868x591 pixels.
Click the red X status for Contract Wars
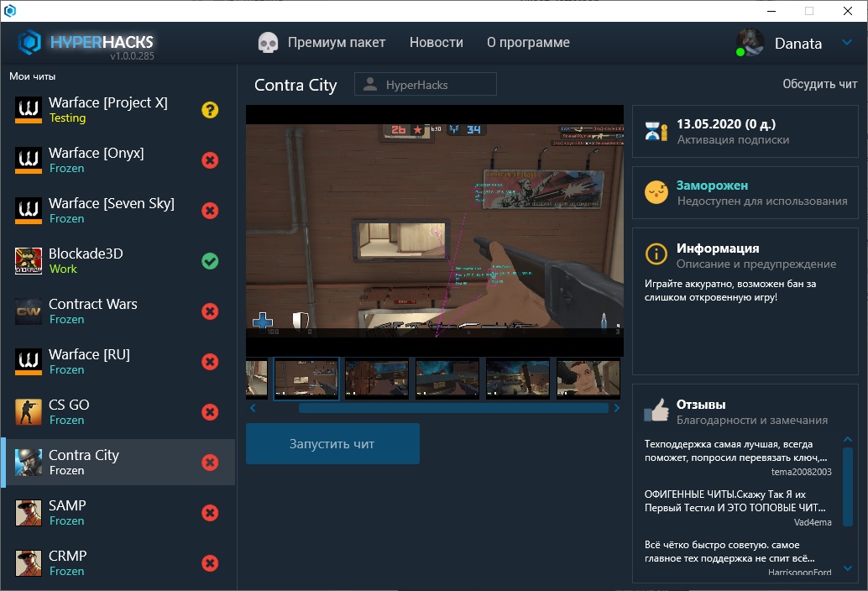210,311
